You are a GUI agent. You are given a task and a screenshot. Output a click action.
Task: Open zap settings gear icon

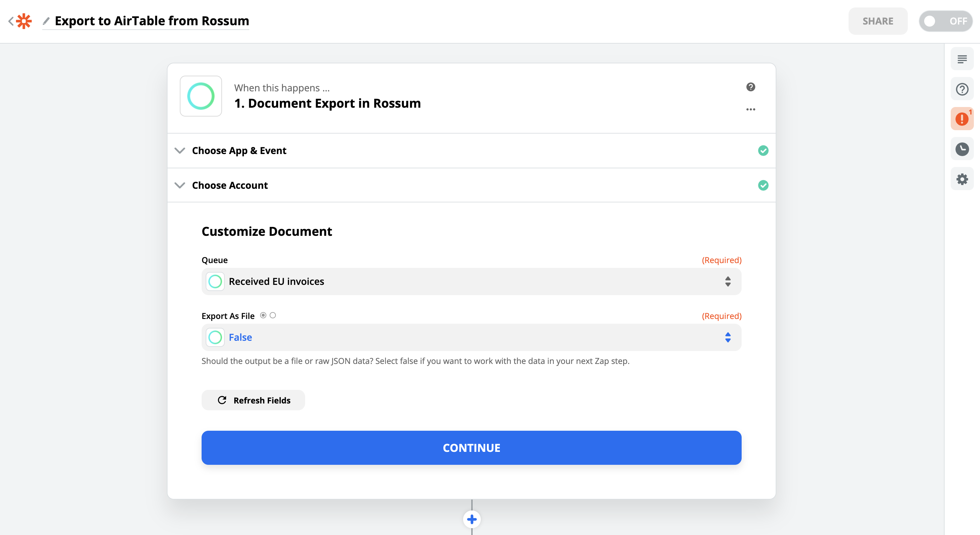pyautogui.click(x=962, y=179)
